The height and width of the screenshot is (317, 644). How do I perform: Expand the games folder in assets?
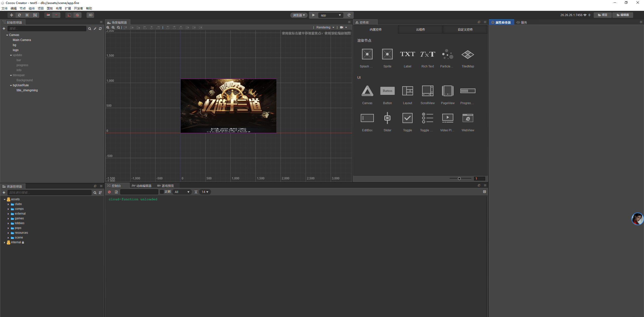point(8,219)
